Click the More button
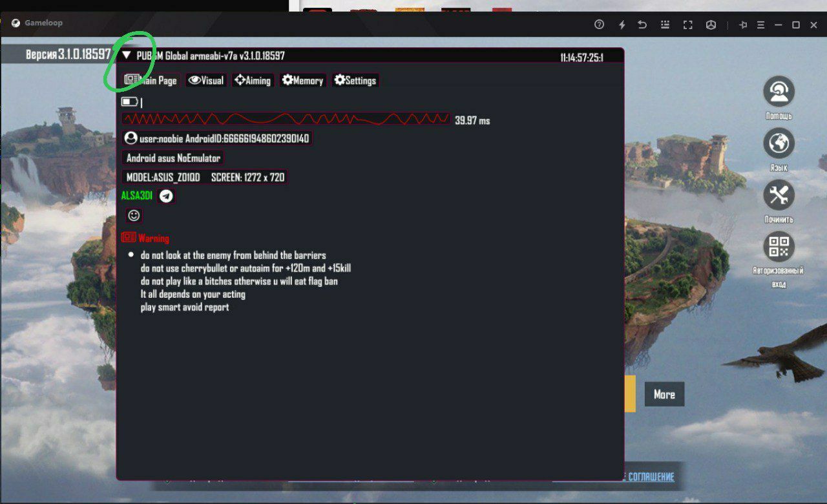The height and width of the screenshot is (504, 827). click(664, 394)
